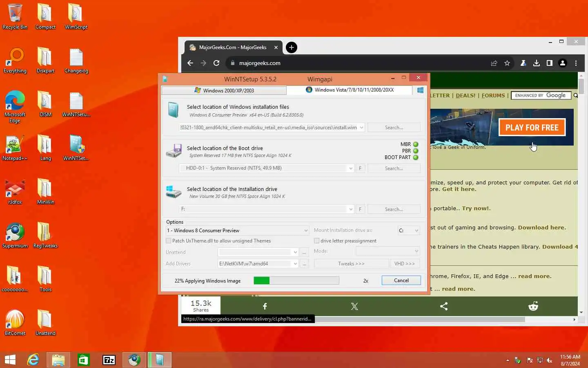Reload the page in the browser
This screenshot has height=368, width=588.
point(216,63)
